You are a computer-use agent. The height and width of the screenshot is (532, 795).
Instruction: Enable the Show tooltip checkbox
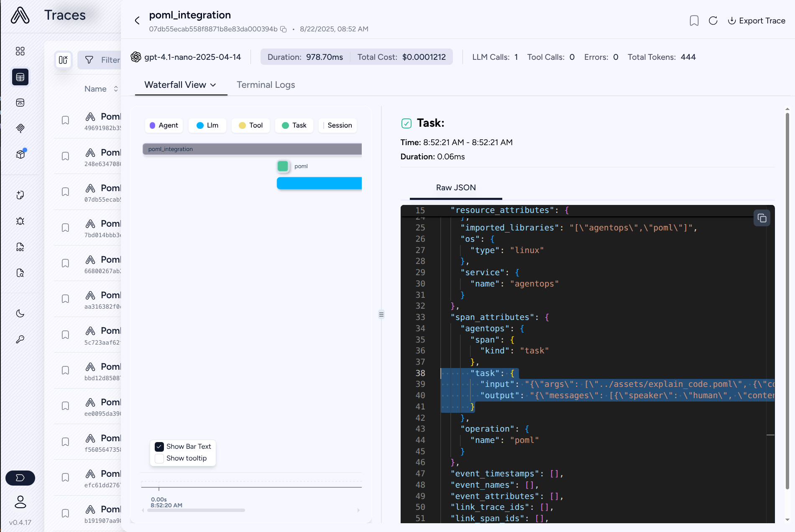click(x=159, y=458)
